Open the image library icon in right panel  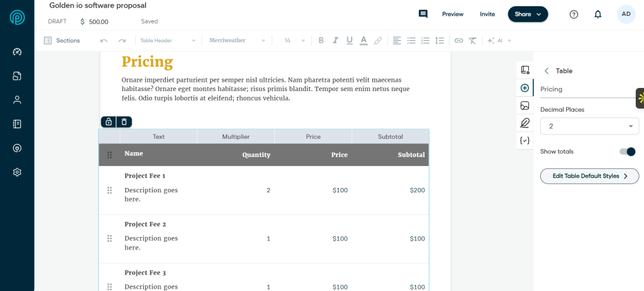[x=525, y=106]
